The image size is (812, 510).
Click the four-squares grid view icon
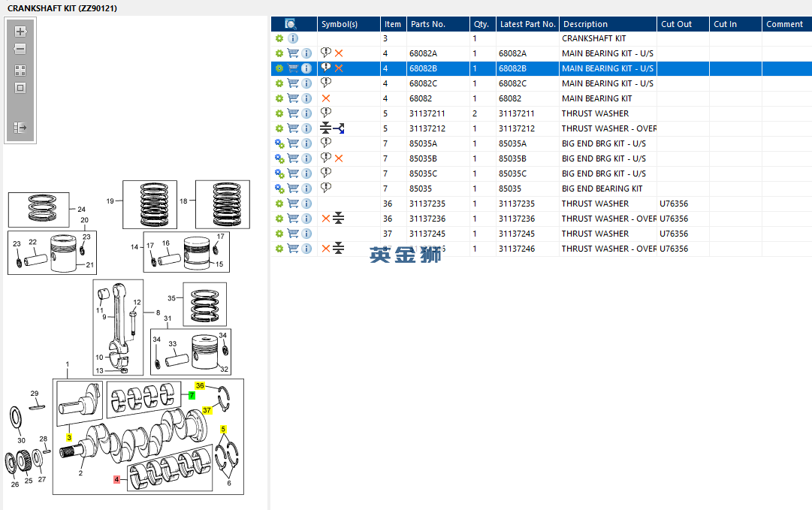point(20,71)
